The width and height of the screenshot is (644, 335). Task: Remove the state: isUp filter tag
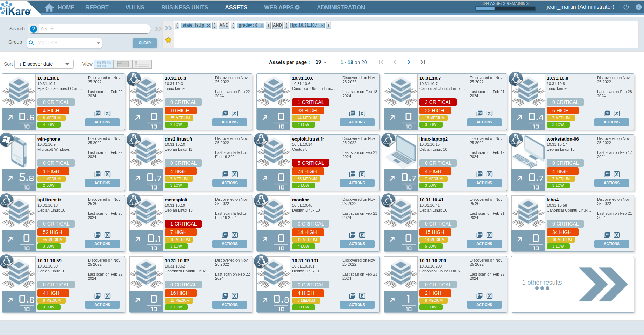click(208, 25)
